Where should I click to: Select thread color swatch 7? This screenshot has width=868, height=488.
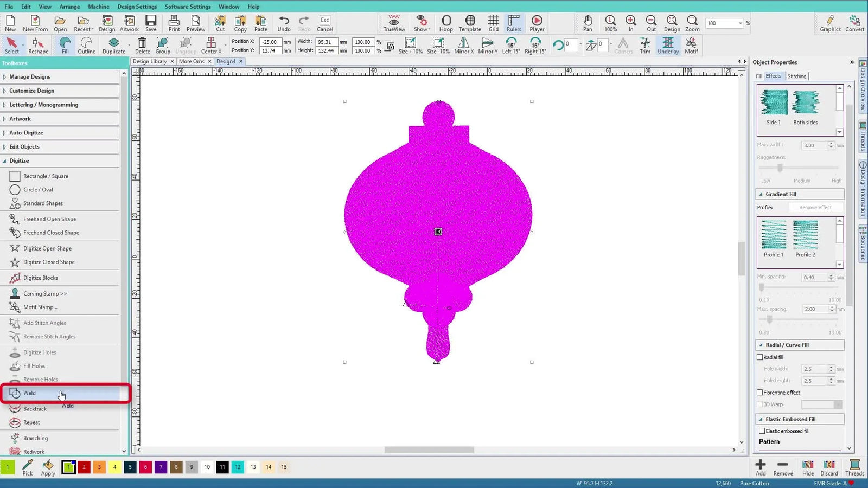pyautogui.click(x=161, y=467)
